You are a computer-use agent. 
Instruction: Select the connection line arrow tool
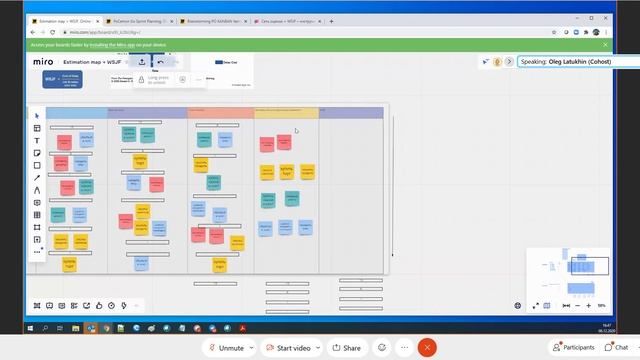click(x=37, y=178)
